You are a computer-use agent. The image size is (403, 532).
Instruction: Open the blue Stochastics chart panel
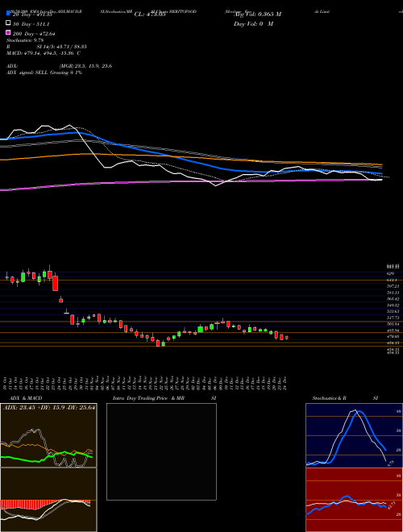[354, 435]
